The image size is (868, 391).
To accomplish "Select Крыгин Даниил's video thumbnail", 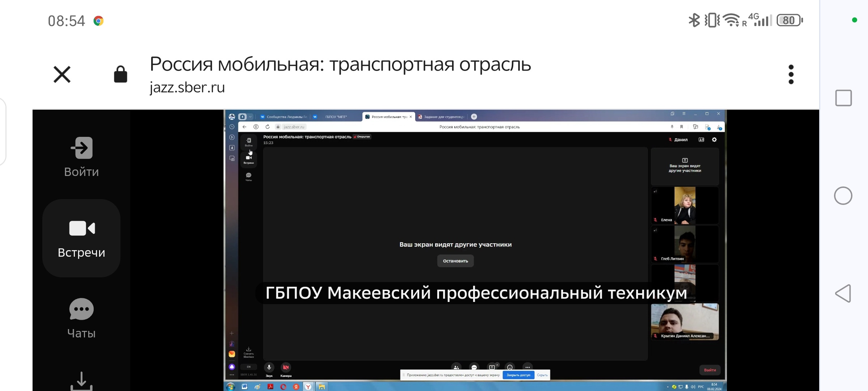I will pyautogui.click(x=685, y=321).
